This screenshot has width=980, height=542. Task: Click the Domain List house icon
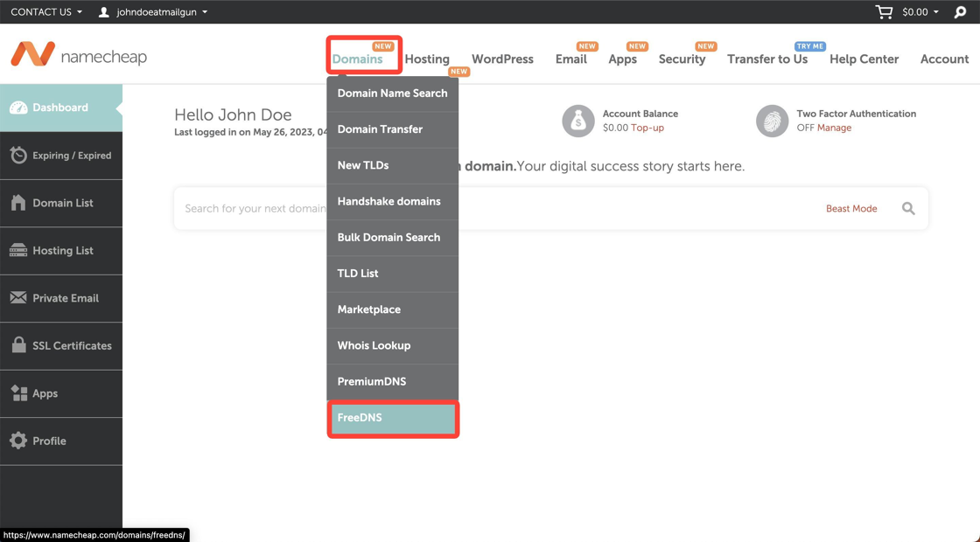click(x=18, y=202)
